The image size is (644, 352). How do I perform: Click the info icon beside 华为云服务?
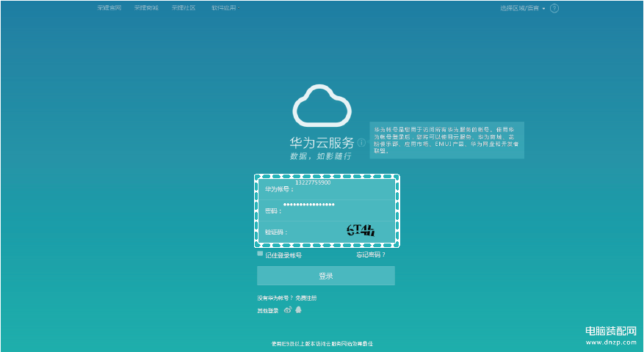coord(361,142)
